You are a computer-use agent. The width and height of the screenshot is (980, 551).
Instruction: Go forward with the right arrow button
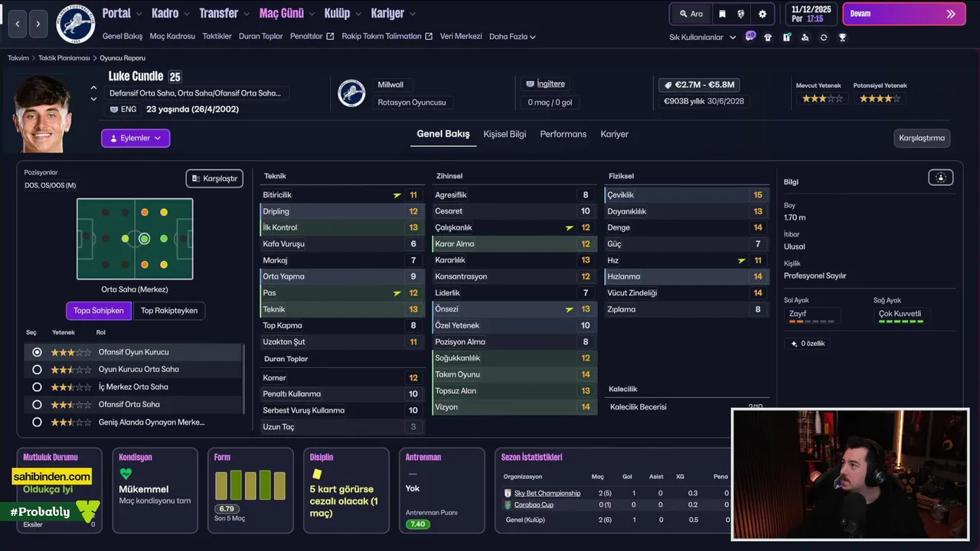coord(38,24)
